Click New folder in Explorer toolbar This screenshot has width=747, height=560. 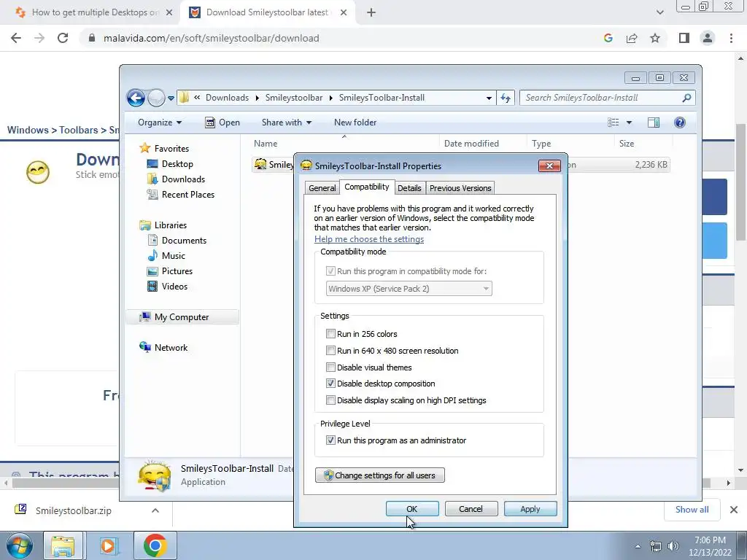coord(355,122)
